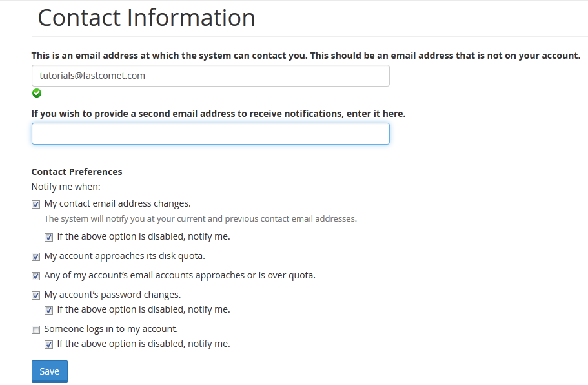Click the tutorials@fastcomet.com email field
This screenshot has width=588, height=385.
pyautogui.click(x=210, y=76)
